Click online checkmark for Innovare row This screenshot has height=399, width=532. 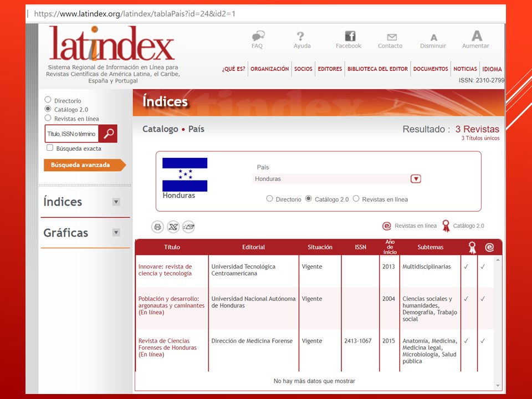[x=483, y=267]
